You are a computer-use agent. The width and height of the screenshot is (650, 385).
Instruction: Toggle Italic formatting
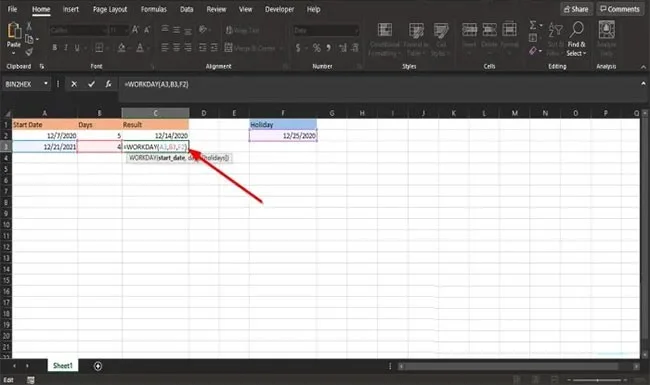click(65, 48)
